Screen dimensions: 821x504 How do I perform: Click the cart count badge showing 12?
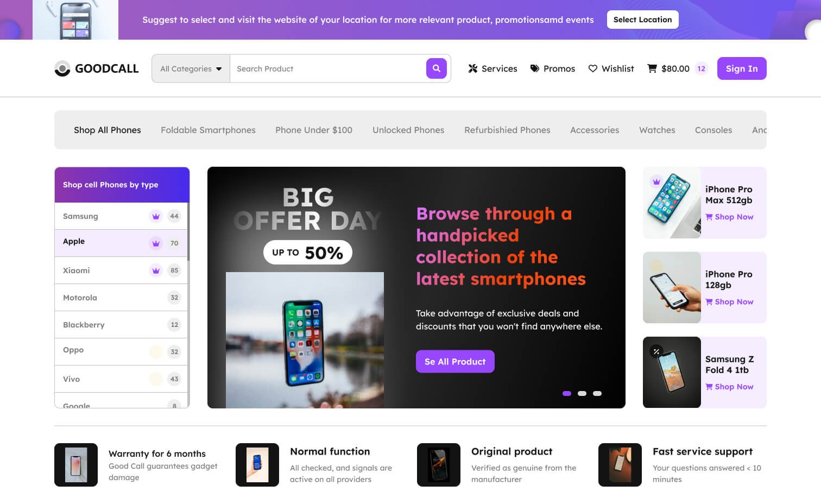(702, 68)
